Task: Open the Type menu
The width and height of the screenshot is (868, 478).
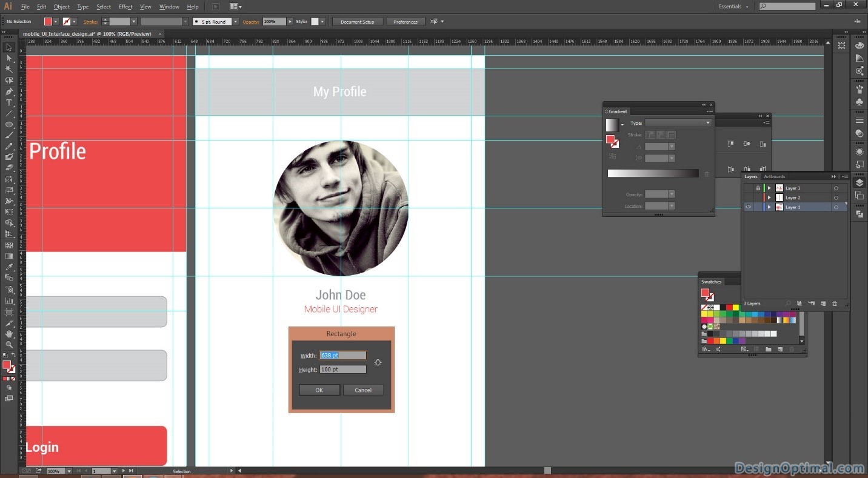Action: pos(83,7)
